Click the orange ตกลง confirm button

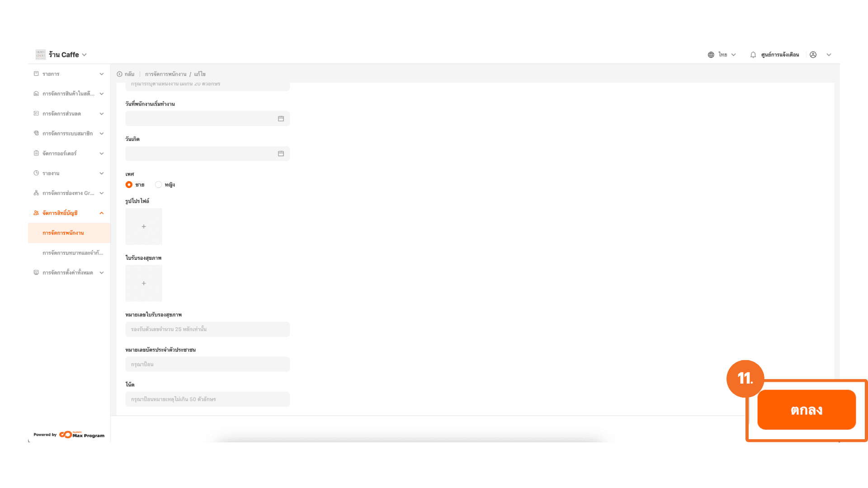[807, 410]
